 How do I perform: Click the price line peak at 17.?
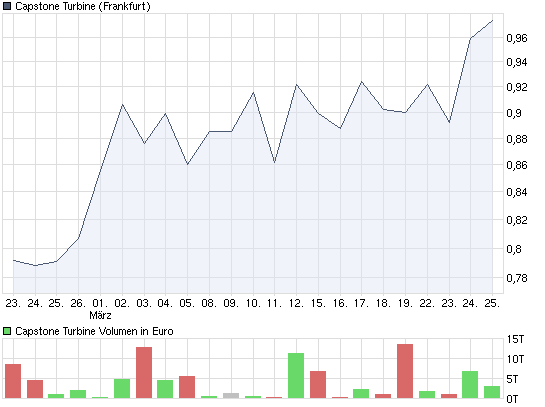point(362,82)
